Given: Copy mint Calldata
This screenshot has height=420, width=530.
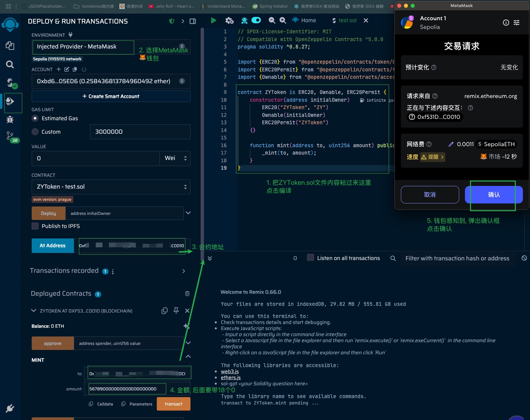Looking at the screenshot, I should tap(101, 404).
